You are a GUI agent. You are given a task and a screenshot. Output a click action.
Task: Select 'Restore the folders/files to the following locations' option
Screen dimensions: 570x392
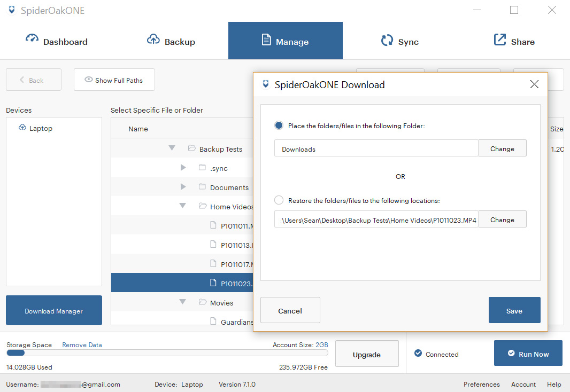click(279, 200)
